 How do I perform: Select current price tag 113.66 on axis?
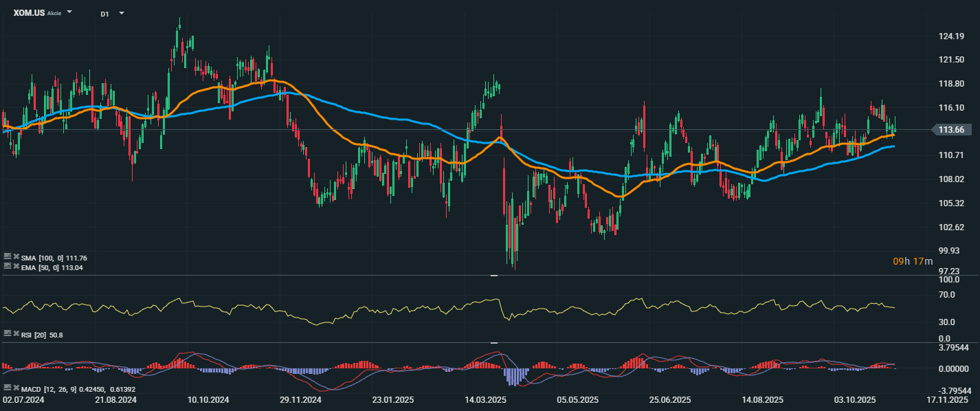[x=950, y=130]
